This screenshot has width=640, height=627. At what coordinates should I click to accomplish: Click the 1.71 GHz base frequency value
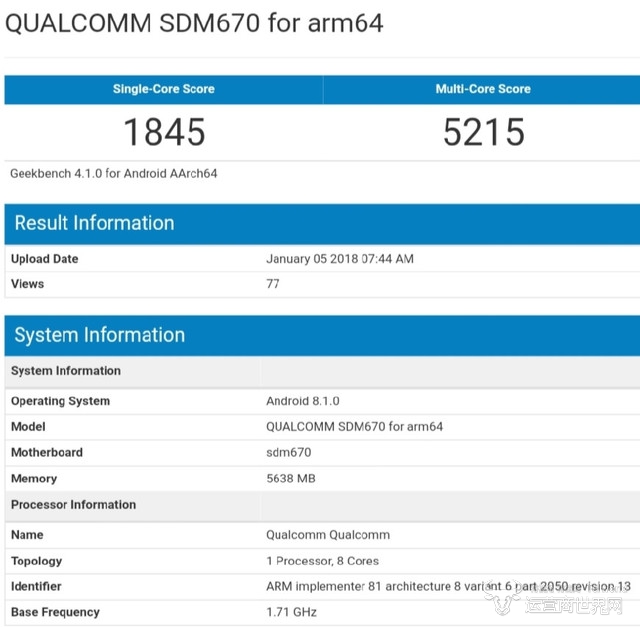coord(291,612)
